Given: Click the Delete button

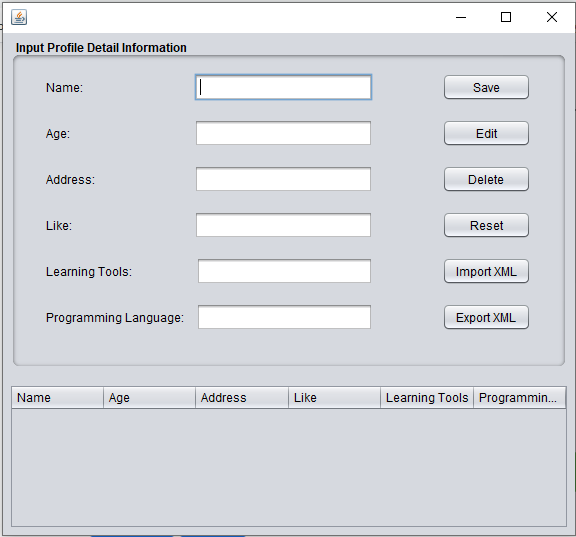Looking at the screenshot, I should click(x=486, y=179).
